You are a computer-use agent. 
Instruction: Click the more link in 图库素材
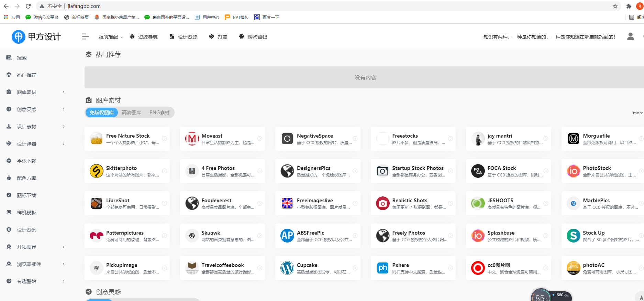tap(638, 113)
